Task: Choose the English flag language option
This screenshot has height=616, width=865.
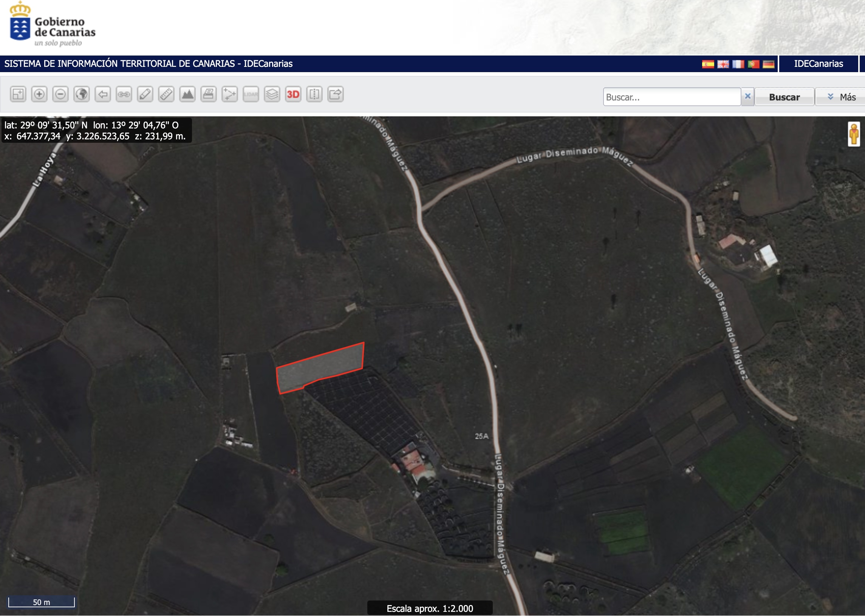Action: tap(723, 64)
